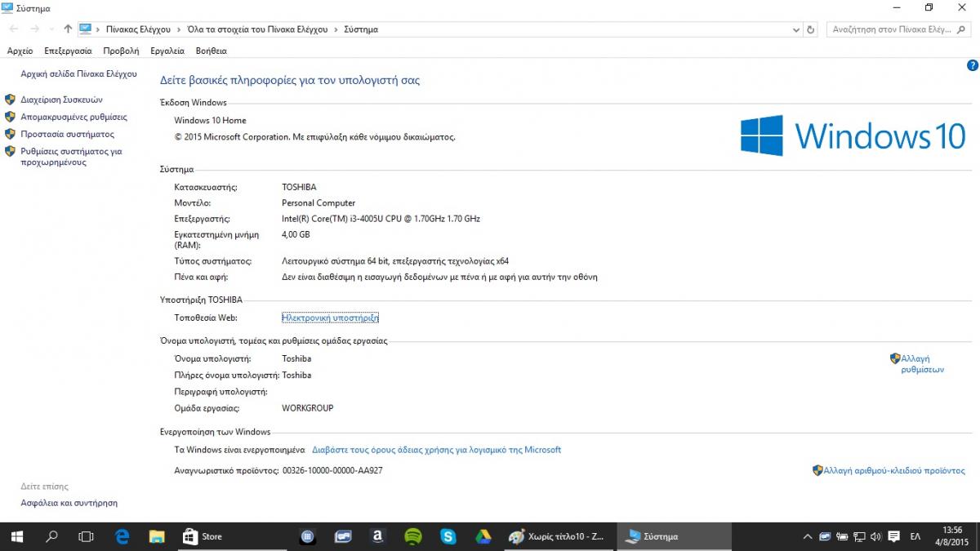Screen dimensions: 980x551
Task: Go back with the Back arrow
Action: coord(14,29)
